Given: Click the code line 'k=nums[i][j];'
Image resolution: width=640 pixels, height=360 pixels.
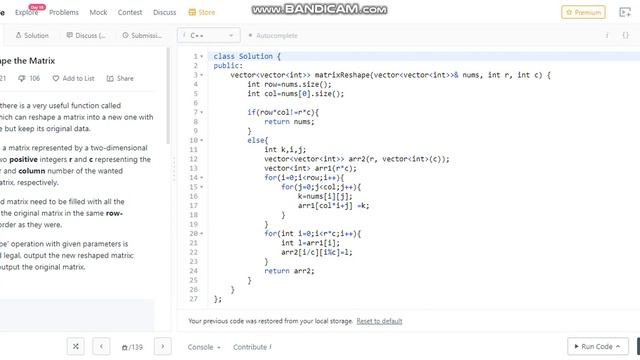Looking at the screenshot, I should (325, 196).
